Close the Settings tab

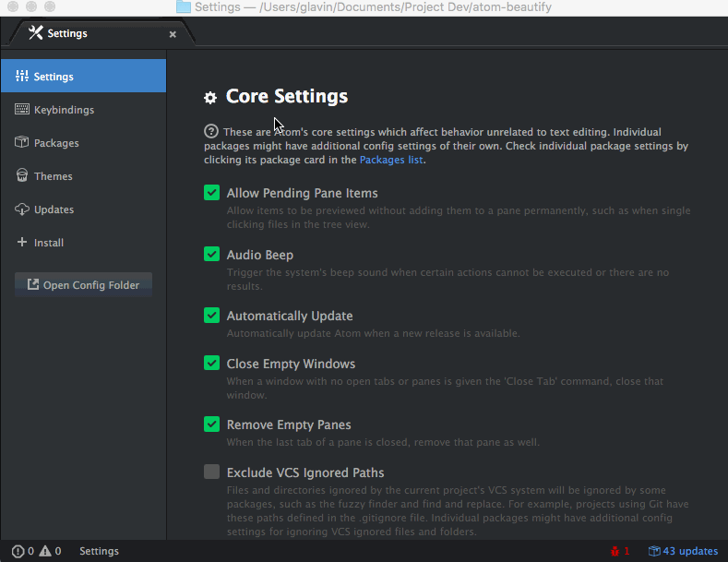click(x=173, y=34)
